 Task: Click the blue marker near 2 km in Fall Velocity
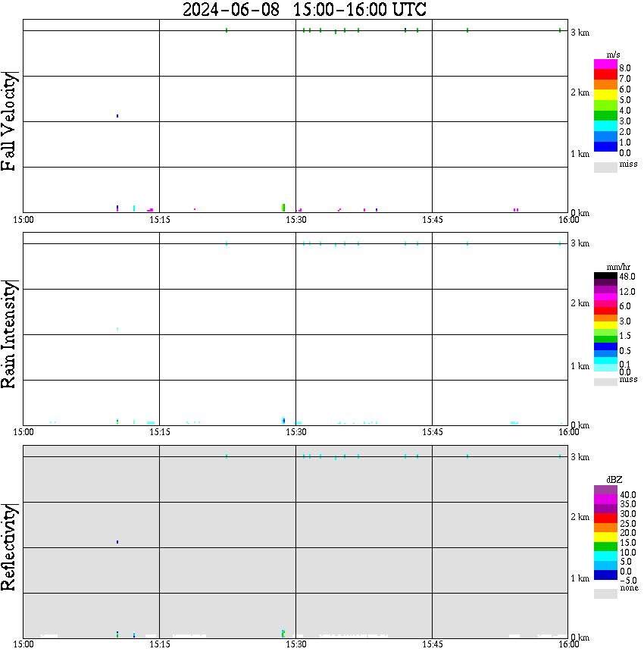(117, 116)
